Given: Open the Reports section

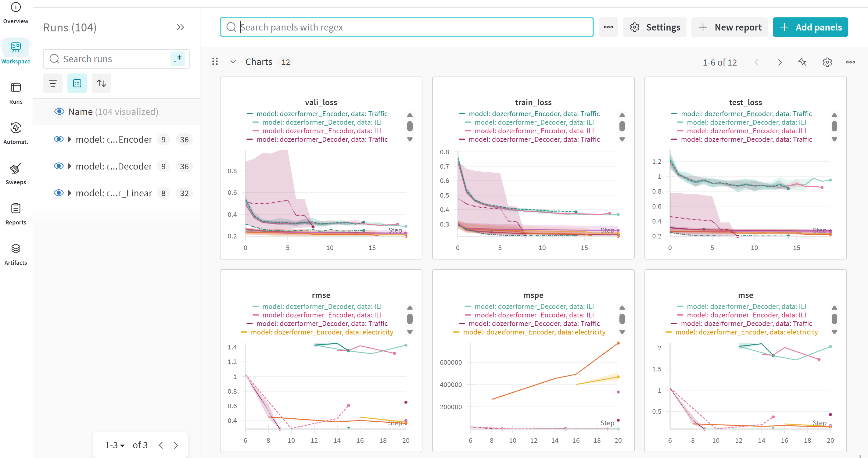Looking at the screenshot, I should pos(16,214).
